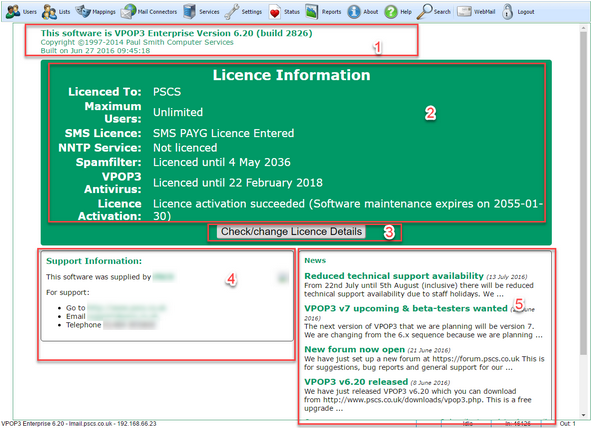Viewport: 592px width, 428px height.
Task: Open the Lists icon
Action: [x=49, y=12]
